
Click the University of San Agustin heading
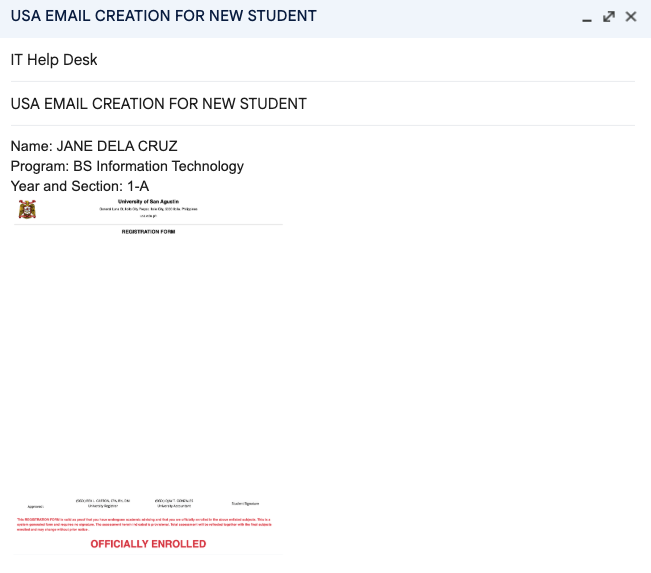(x=148, y=201)
